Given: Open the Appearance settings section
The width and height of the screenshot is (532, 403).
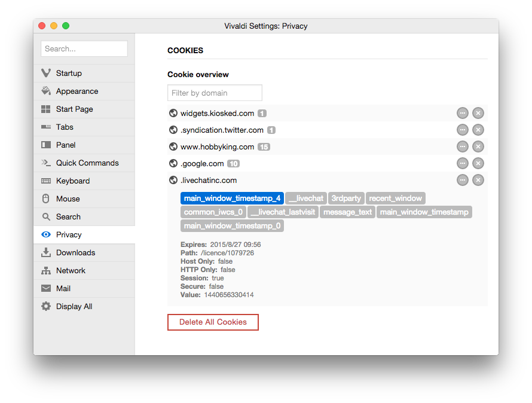Looking at the screenshot, I should pyautogui.click(x=84, y=91).
